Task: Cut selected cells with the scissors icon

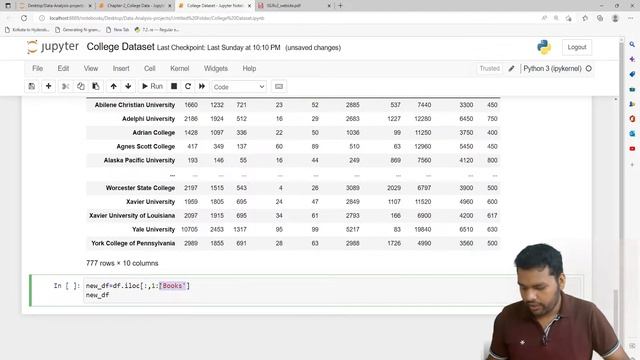Action: tap(65, 87)
